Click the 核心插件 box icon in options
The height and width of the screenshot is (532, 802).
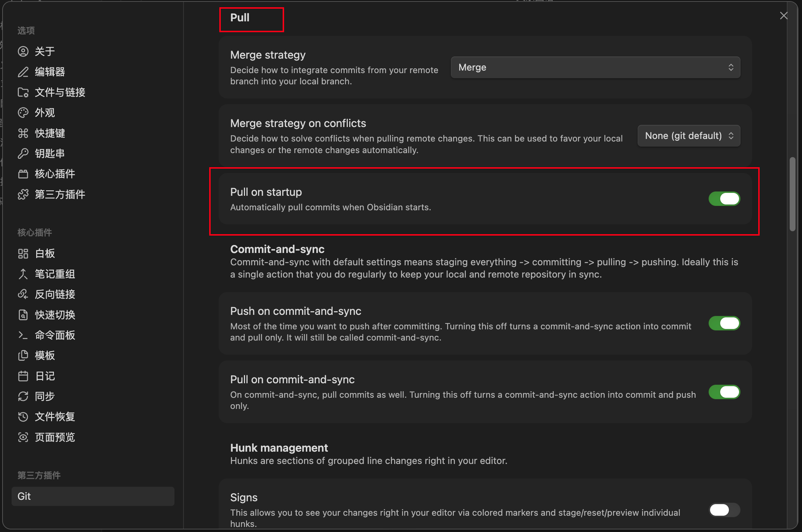click(x=23, y=174)
